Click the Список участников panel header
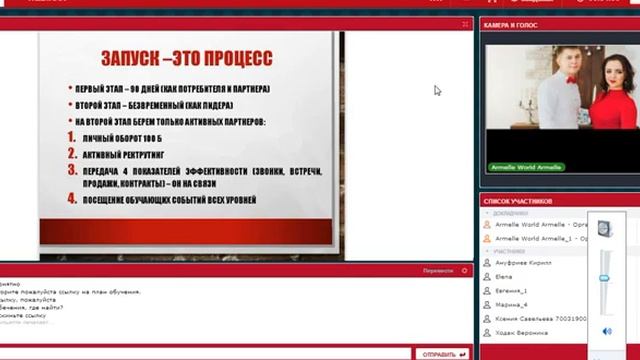640x360 pixels. [x=560, y=201]
